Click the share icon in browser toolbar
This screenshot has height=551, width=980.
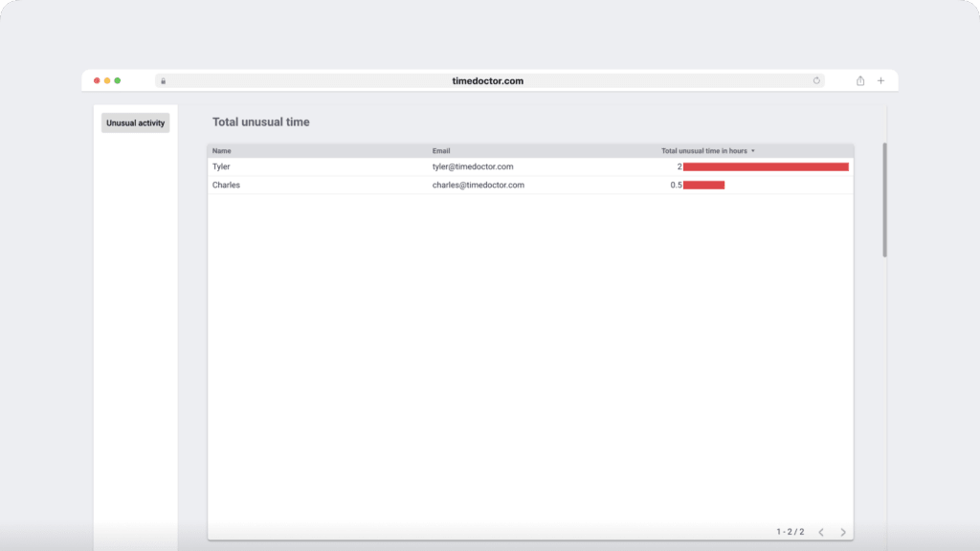coord(860,81)
